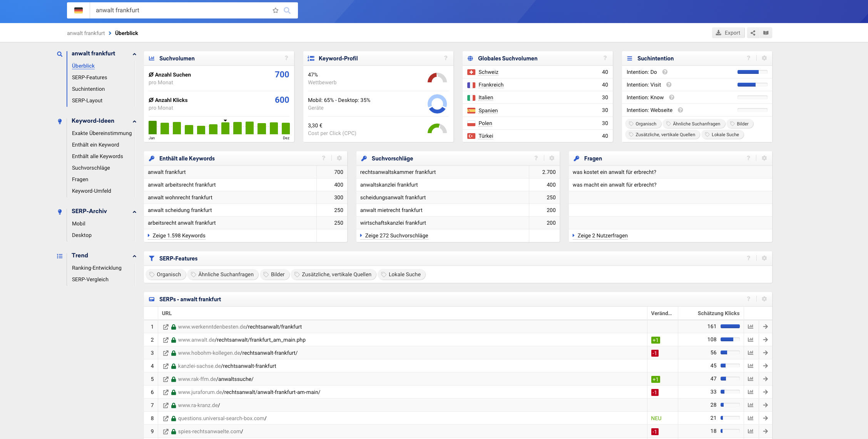The height and width of the screenshot is (439, 868).
Task: Open Mobil under SERP-Archiv
Action: (79, 224)
